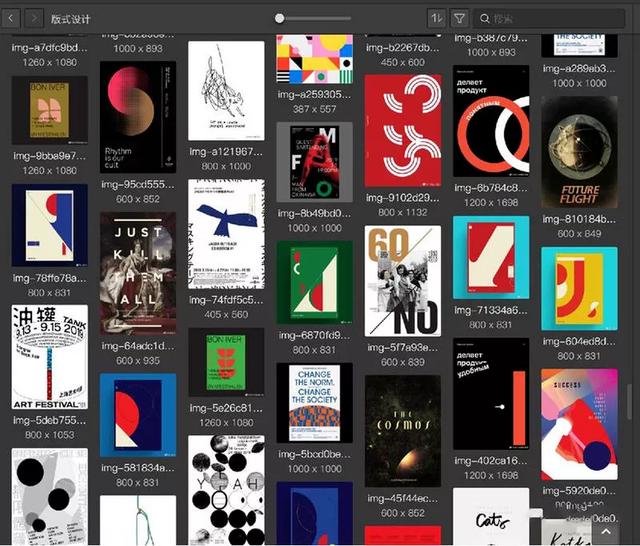Select the colorful geometric pattern thumbnail

[x=314, y=59]
